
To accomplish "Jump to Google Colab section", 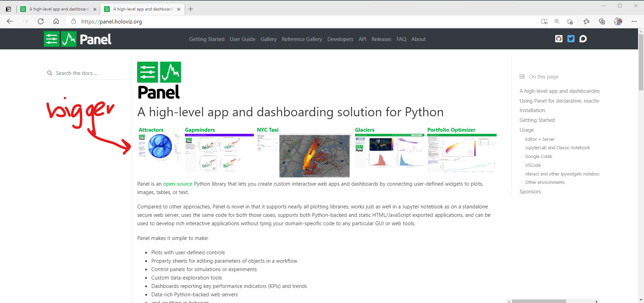I will [538, 157].
